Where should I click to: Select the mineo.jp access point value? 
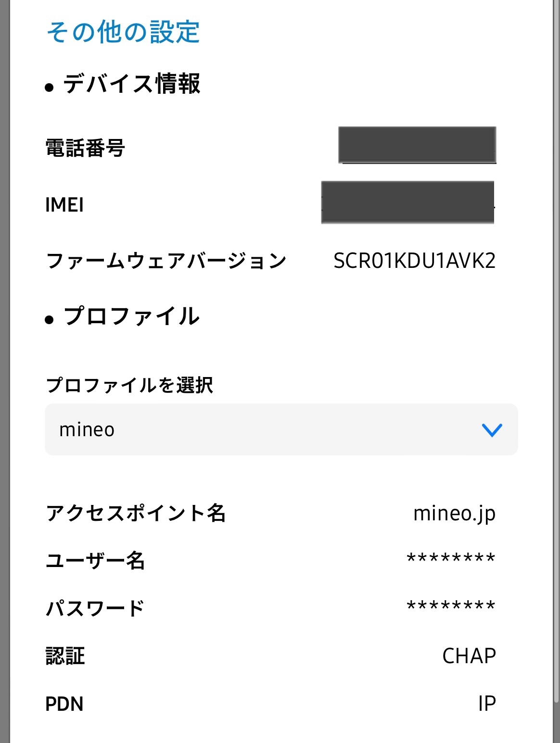tap(454, 514)
